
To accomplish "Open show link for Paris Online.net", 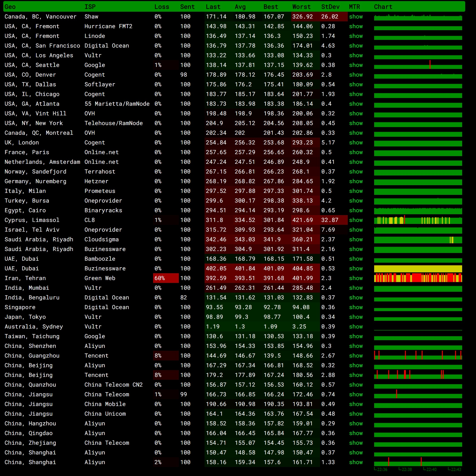I will 356,152.
